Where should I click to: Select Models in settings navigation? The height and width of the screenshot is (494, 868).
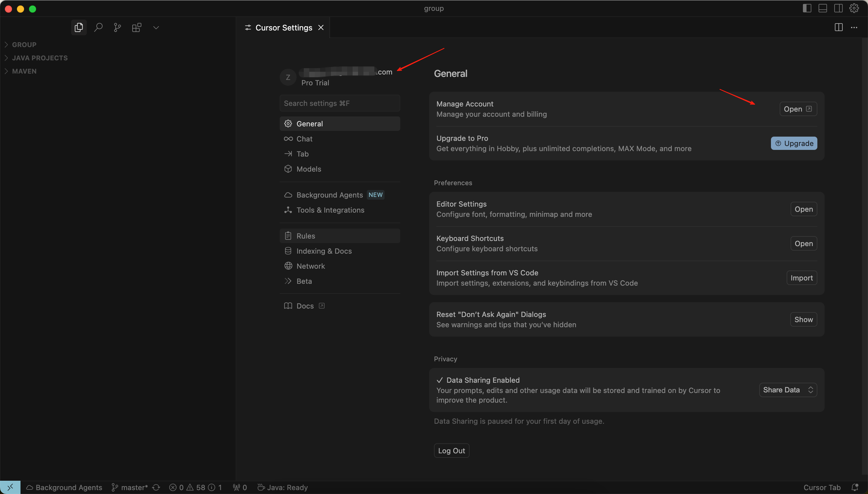click(340, 169)
